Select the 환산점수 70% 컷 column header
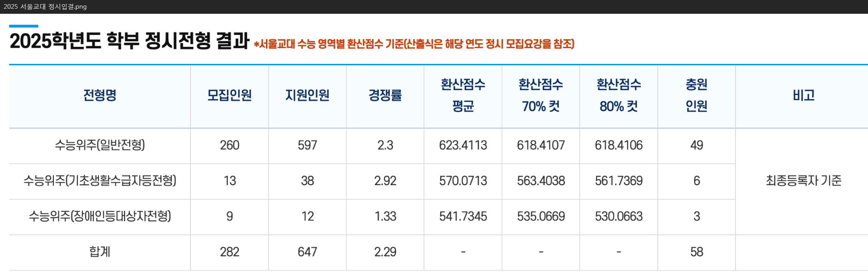This screenshot has height=272, width=868. [541, 96]
